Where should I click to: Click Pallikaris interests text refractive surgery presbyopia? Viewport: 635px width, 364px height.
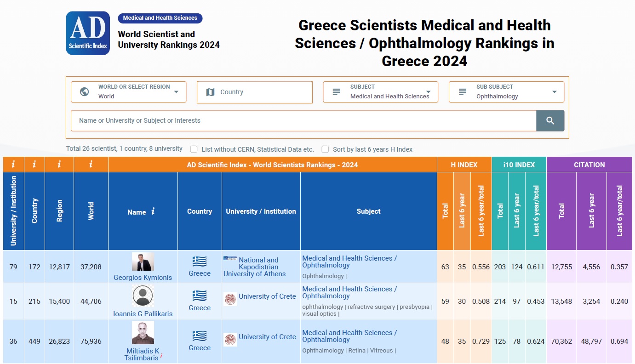click(x=367, y=310)
